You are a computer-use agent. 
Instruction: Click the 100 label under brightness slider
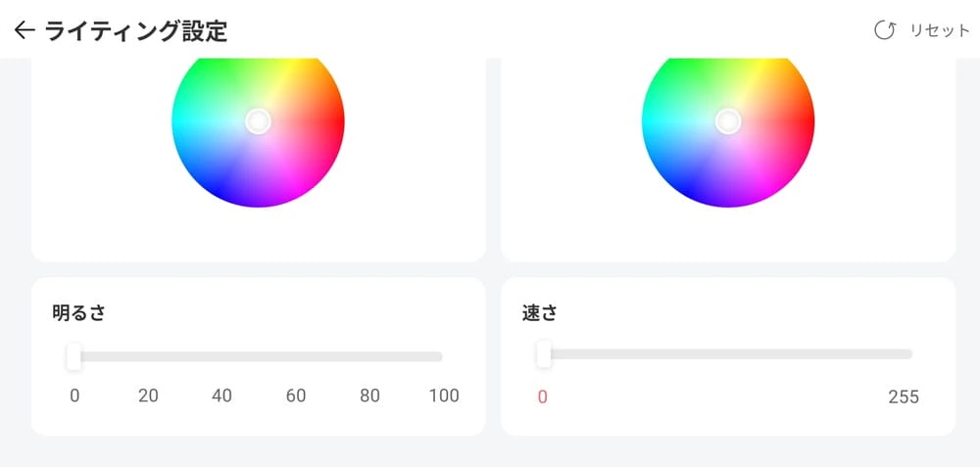point(443,396)
